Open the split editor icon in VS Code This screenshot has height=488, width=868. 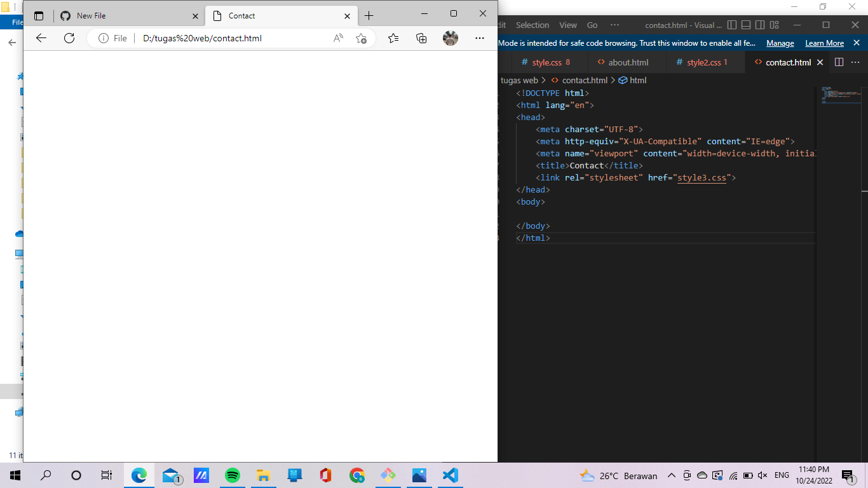pos(837,62)
